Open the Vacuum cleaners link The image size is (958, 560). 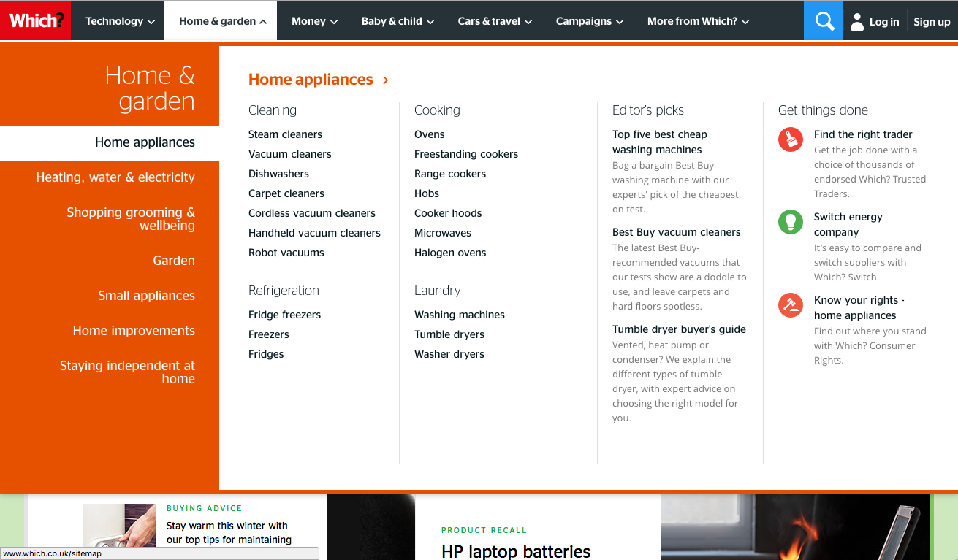point(290,154)
